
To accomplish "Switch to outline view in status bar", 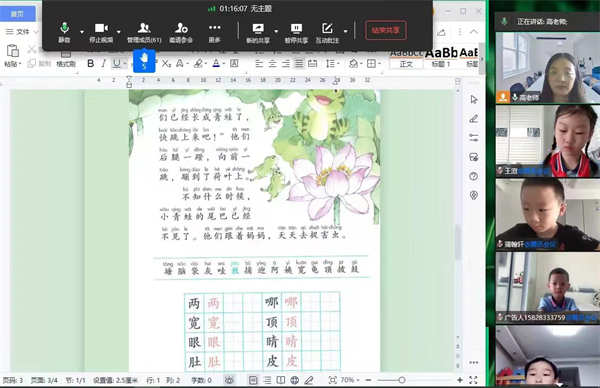I will pos(267,380).
